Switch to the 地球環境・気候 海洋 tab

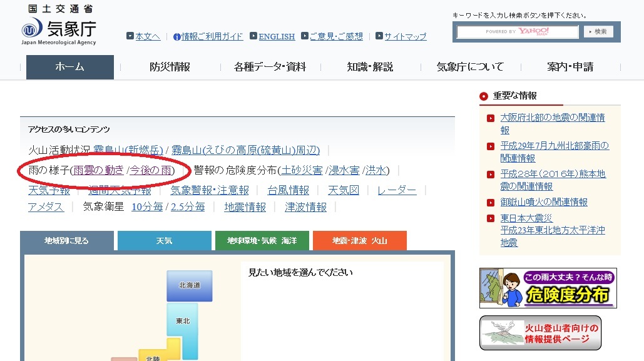pos(262,241)
